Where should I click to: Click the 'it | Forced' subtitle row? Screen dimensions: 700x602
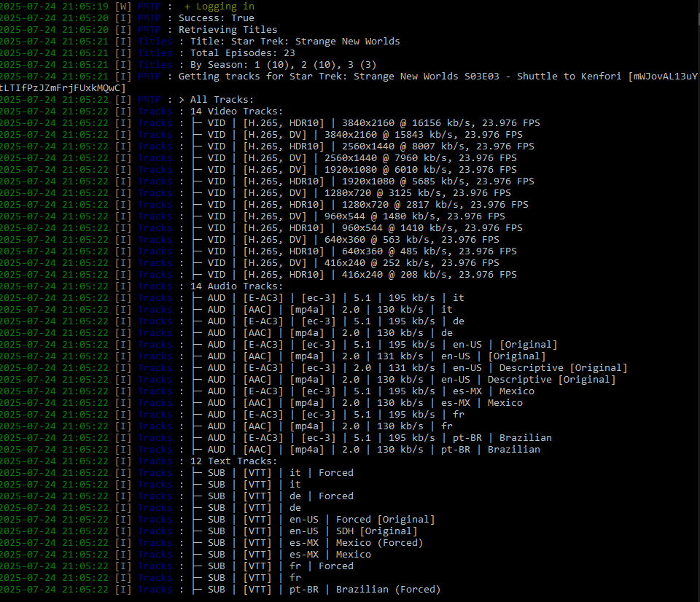tap(272, 472)
